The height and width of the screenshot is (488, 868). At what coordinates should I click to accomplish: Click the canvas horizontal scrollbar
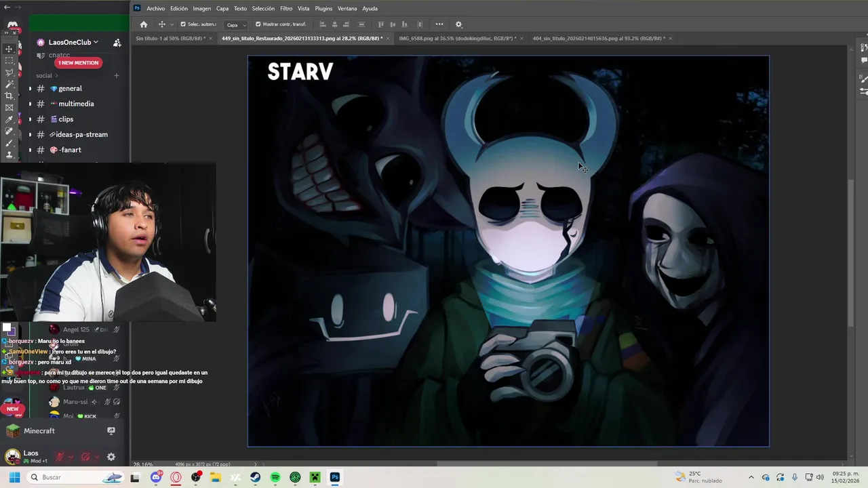point(548,464)
